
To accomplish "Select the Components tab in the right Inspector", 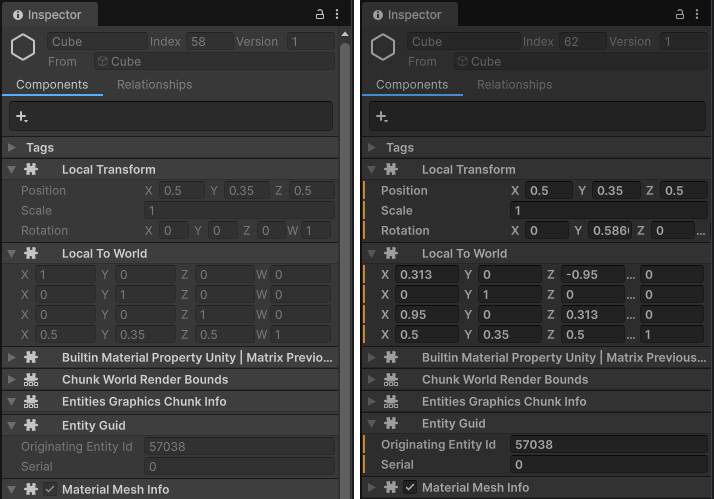I will coord(412,85).
